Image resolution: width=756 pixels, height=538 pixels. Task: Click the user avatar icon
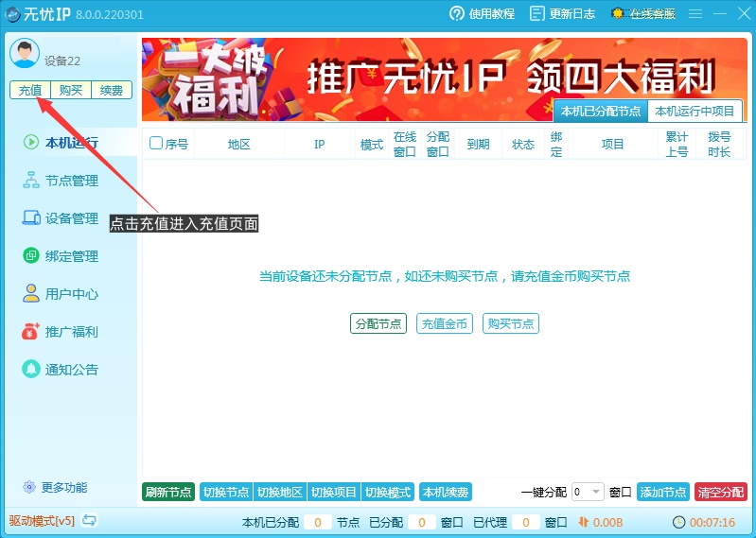tap(24, 54)
